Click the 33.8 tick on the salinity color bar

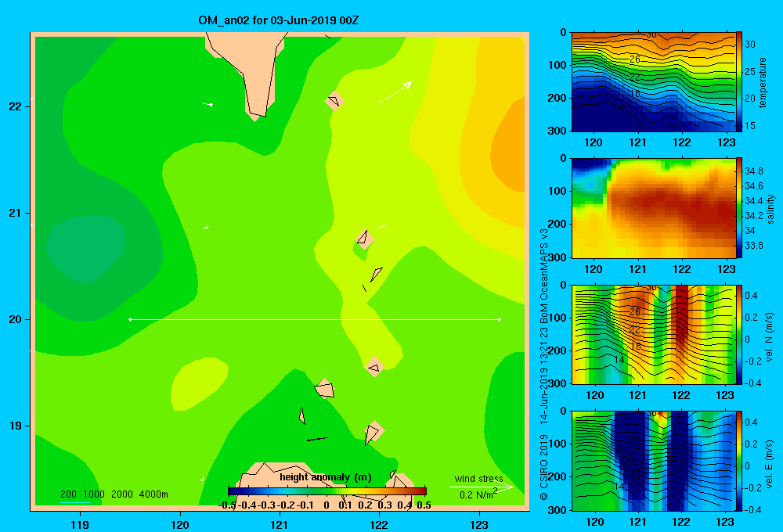click(x=753, y=246)
